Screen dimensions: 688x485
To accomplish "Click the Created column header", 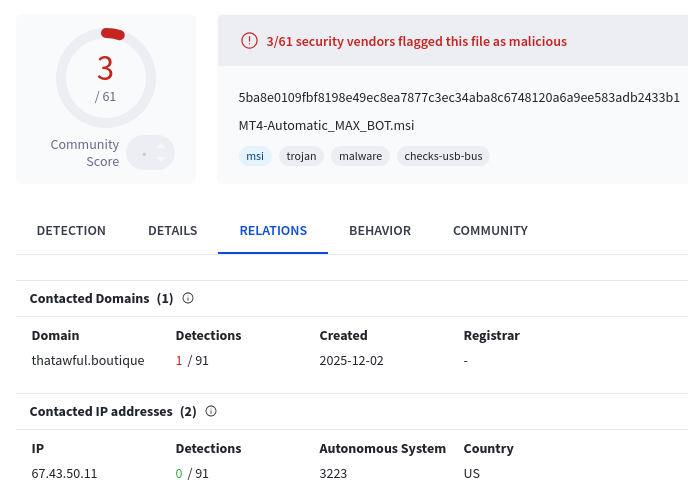I will (344, 335).
